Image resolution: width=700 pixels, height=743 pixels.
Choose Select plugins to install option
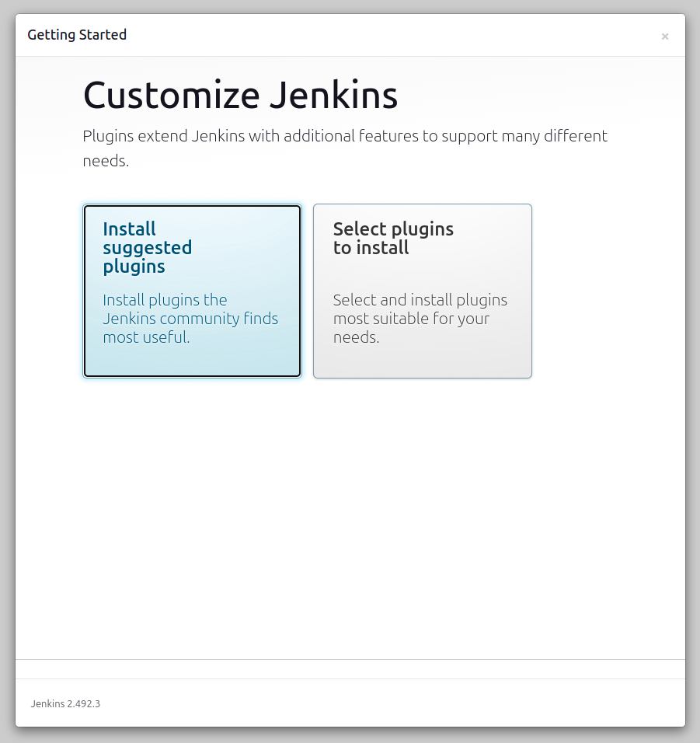tap(423, 291)
